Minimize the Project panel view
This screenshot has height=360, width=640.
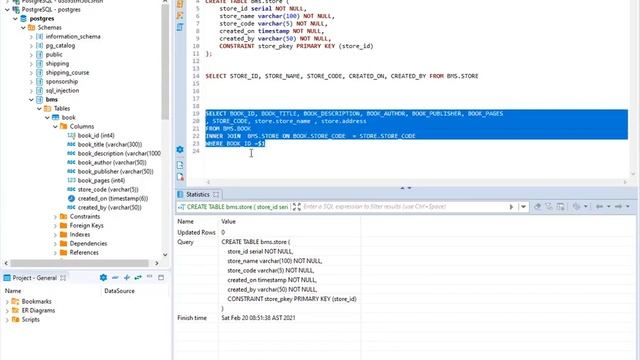pos(149,277)
